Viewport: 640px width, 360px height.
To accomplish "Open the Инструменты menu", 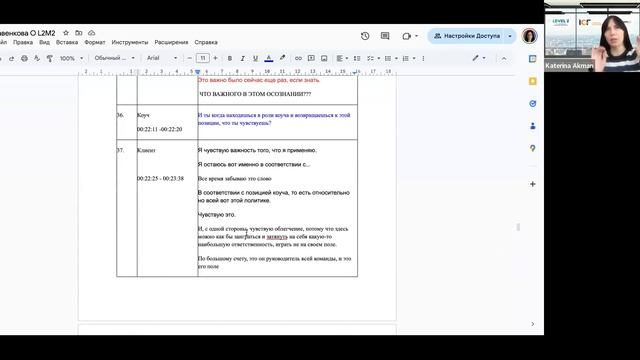I will [x=130, y=42].
